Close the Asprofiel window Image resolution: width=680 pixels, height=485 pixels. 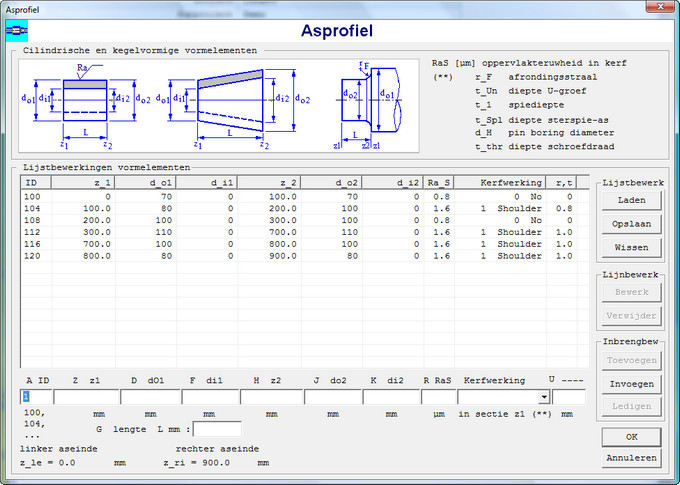click(660, 7)
